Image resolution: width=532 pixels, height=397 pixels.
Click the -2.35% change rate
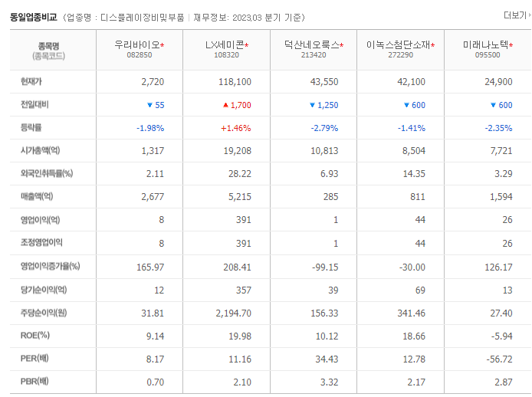pyautogui.click(x=498, y=128)
